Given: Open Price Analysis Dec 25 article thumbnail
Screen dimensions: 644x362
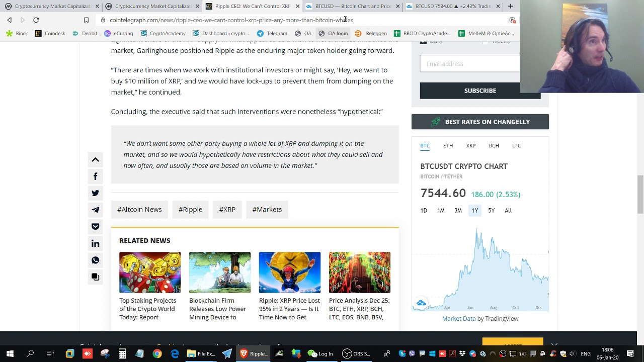Looking at the screenshot, I should 360,273.
